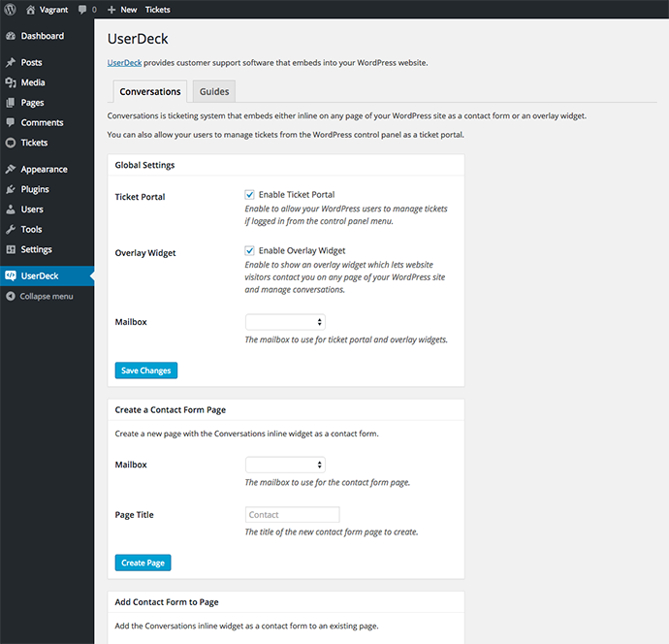
Task: Select the Conversations tab
Action: click(149, 92)
